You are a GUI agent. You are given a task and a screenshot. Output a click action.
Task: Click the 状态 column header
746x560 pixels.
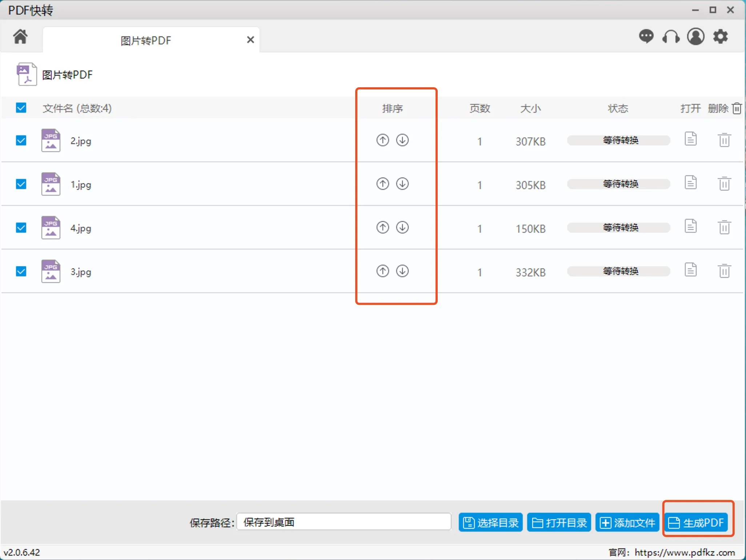(x=618, y=108)
